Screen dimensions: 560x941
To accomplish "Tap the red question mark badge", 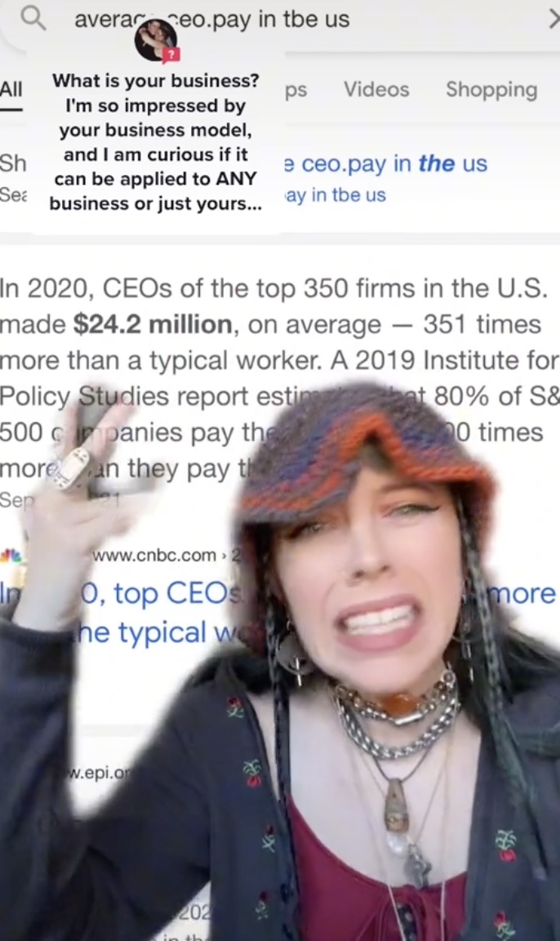I will (x=171, y=56).
